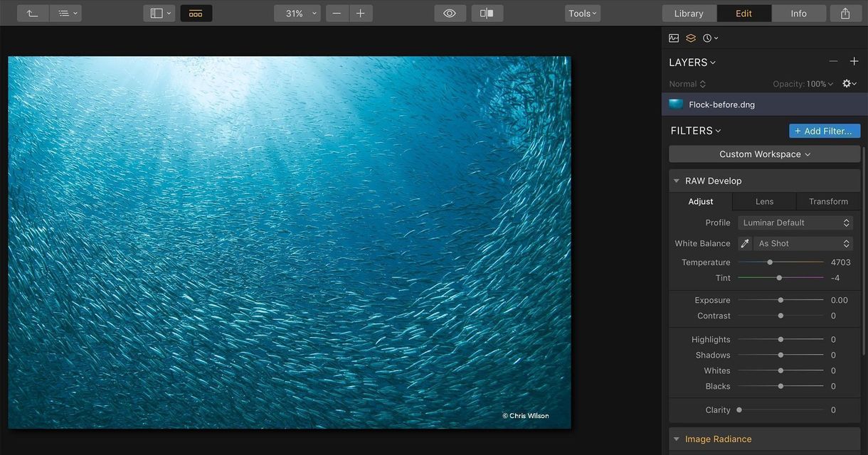Open the Custom Workspace dropdown
This screenshot has height=455, width=868.
[764, 154]
